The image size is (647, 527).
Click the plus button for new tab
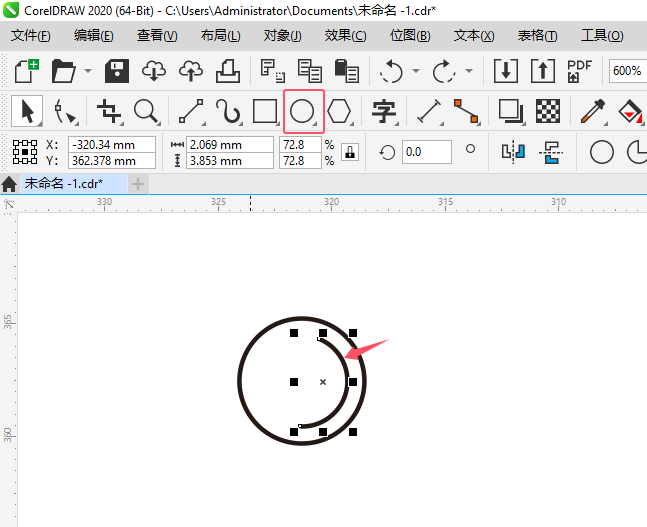tap(138, 184)
